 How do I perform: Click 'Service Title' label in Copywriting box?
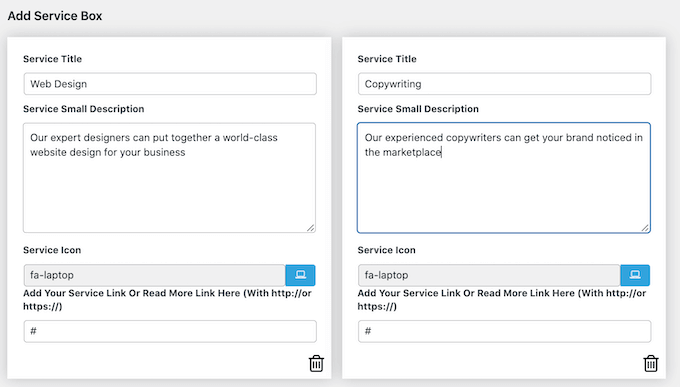[387, 59]
